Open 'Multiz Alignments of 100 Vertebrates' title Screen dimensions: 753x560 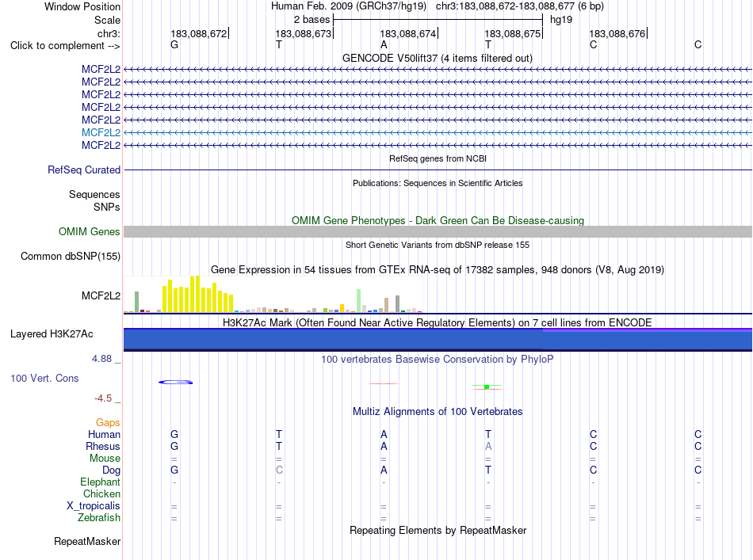click(x=438, y=411)
